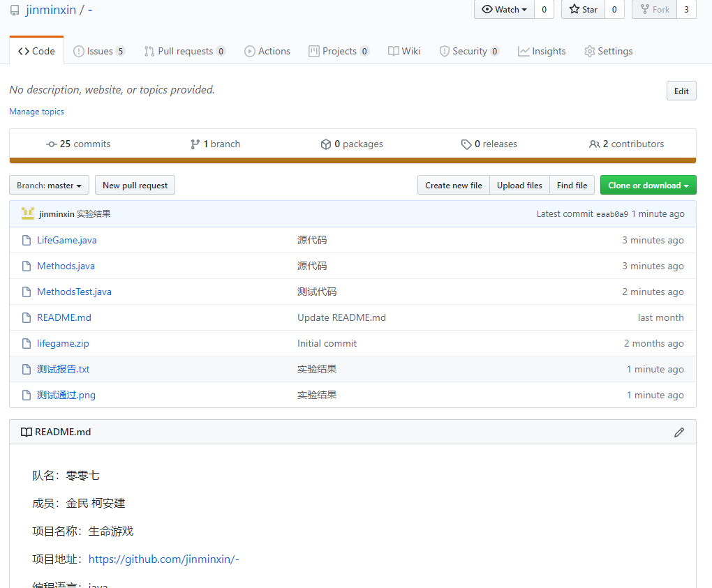Image resolution: width=712 pixels, height=588 pixels.
Task: Click jinminxin avatar in latest commit bar
Action: 28,213
